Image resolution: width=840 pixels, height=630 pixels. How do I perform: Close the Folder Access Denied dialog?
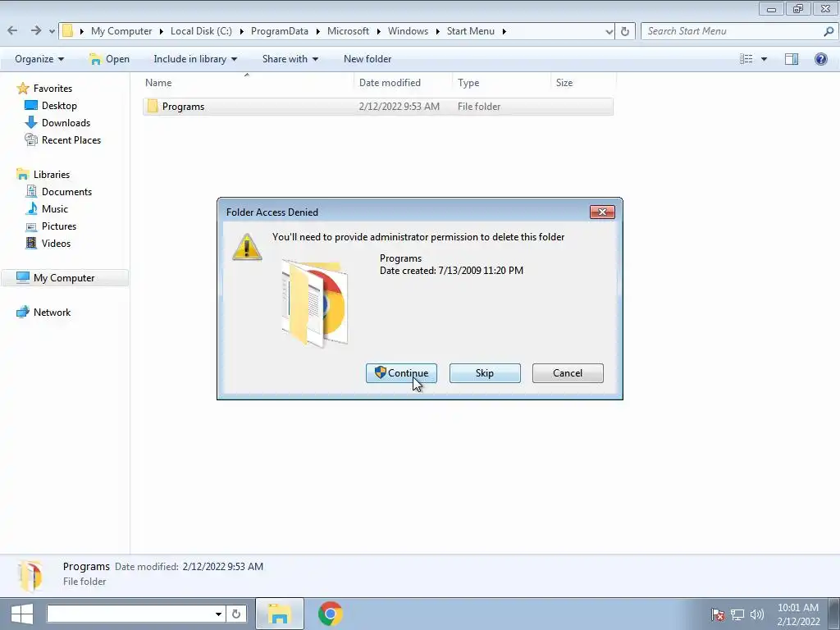[x=602, y=212]
